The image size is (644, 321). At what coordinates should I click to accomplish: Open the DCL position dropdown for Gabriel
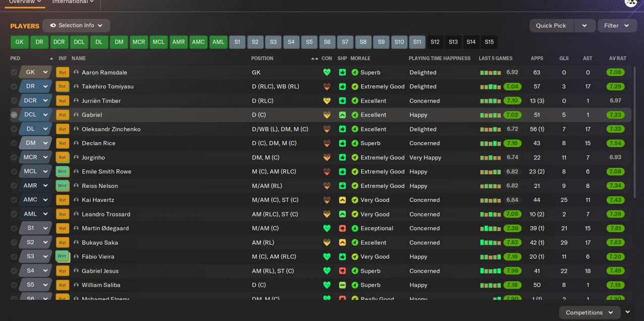coord(46,115)
